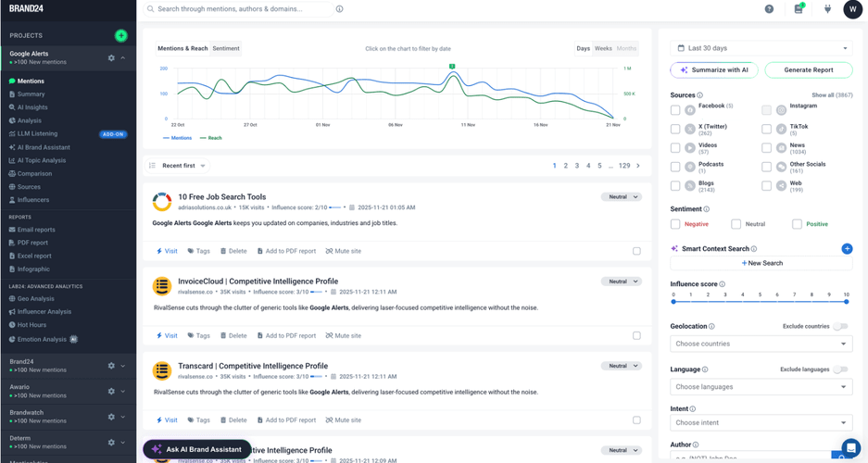Viewport: 868px width, 463px height.
Task: Check the X (Twitter) source filter
Action: (675, 129)
